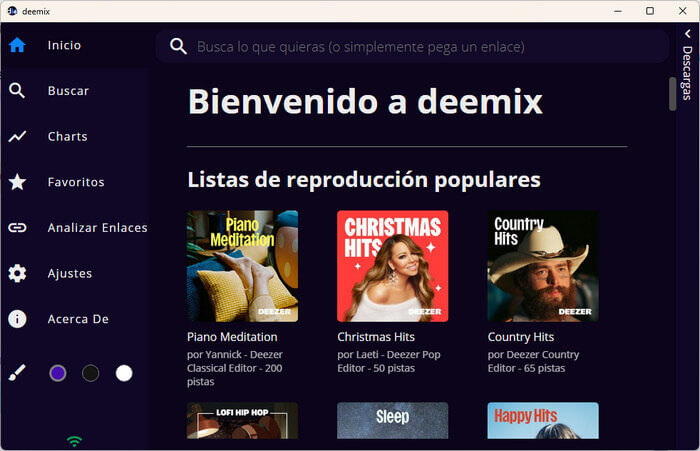Maximize the deemix window
The height and width of the screenshot is (451, 700).
point(650,11)
